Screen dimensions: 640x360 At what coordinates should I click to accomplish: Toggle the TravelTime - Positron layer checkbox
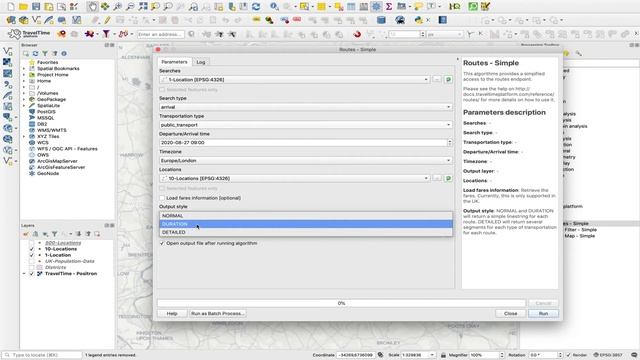31,274
